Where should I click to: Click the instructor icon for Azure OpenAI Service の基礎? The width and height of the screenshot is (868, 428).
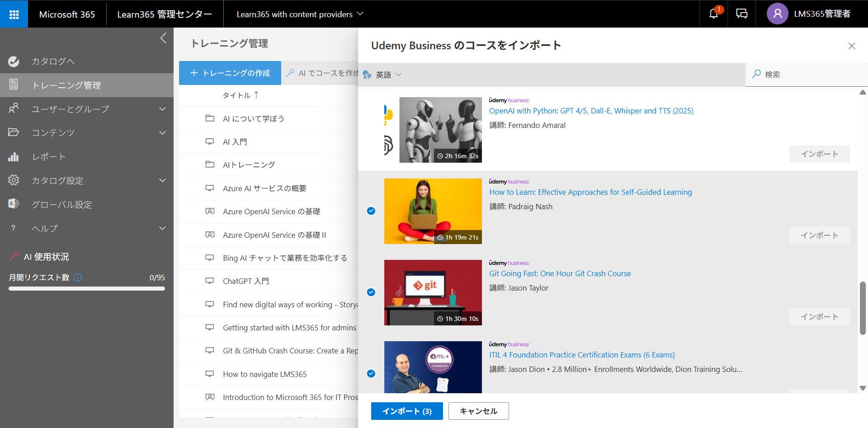tap(210, 212)
